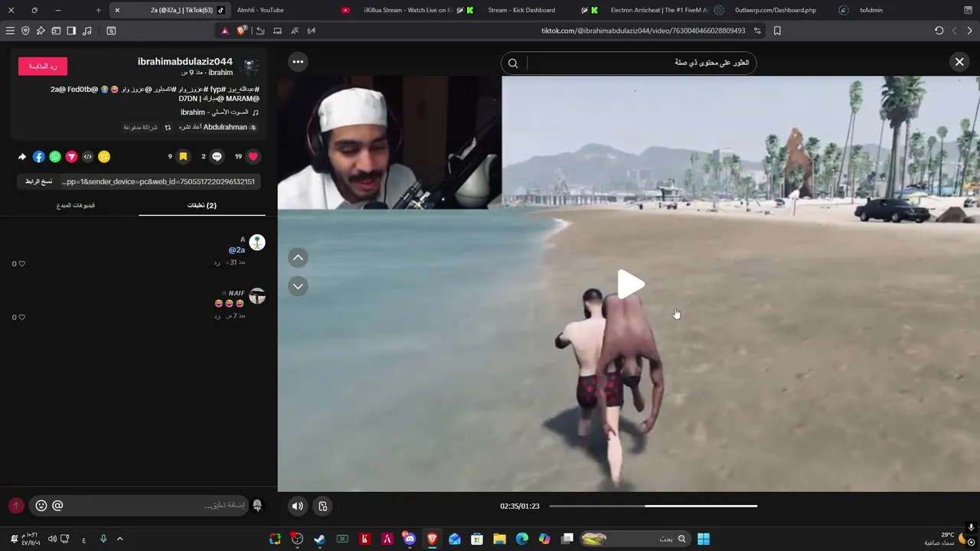Bookmark this page in address bar
Image resolution: width=980 pixels, height=551 pixels.
click(x=777, y=31)
